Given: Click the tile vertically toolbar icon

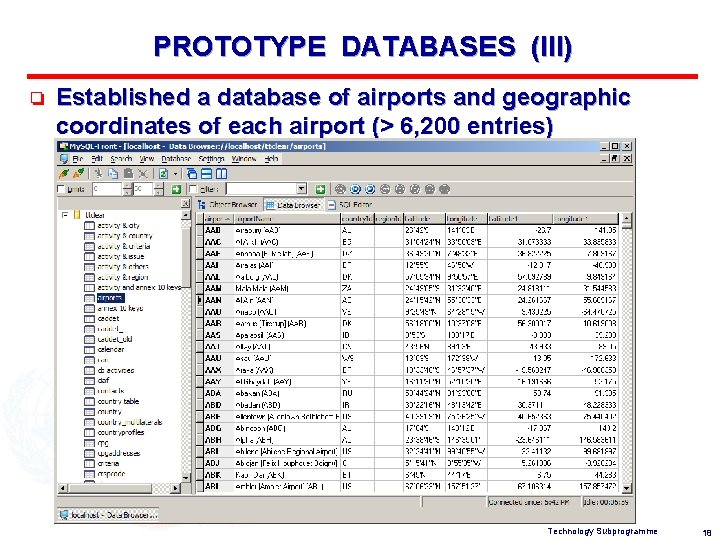Looking at the screenshot, I should click(x=221, y=174).
